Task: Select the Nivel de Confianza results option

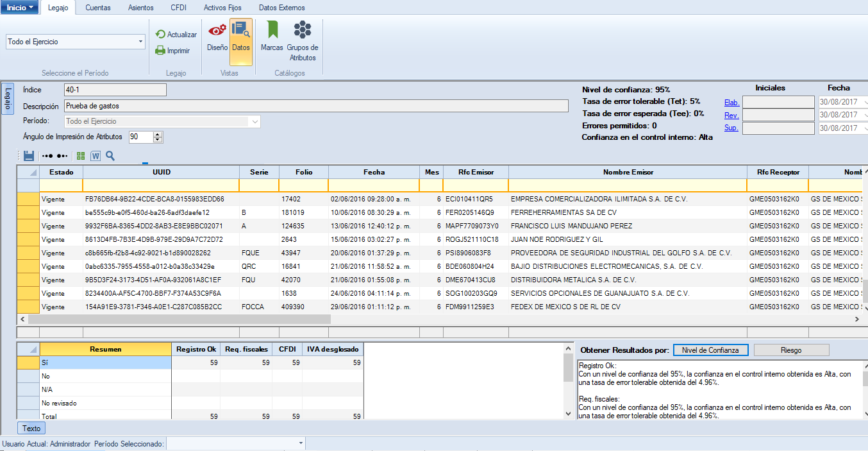Action: coord(711,350)
